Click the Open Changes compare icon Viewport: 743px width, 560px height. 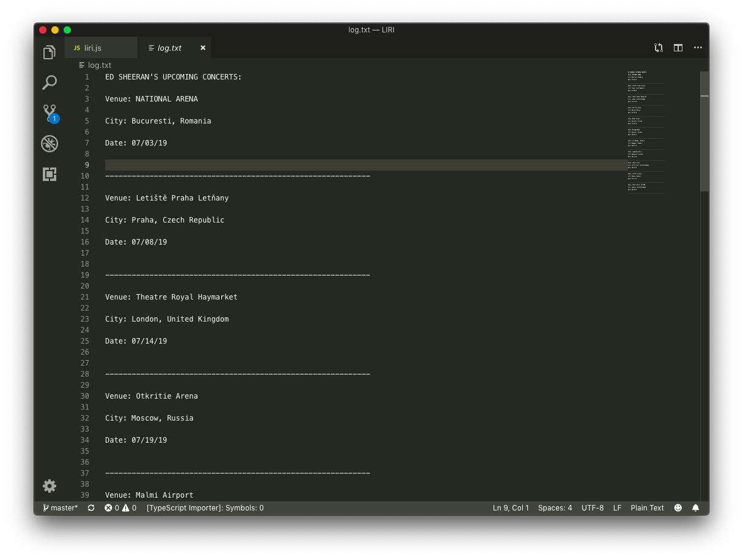click(x=659, y=48)
